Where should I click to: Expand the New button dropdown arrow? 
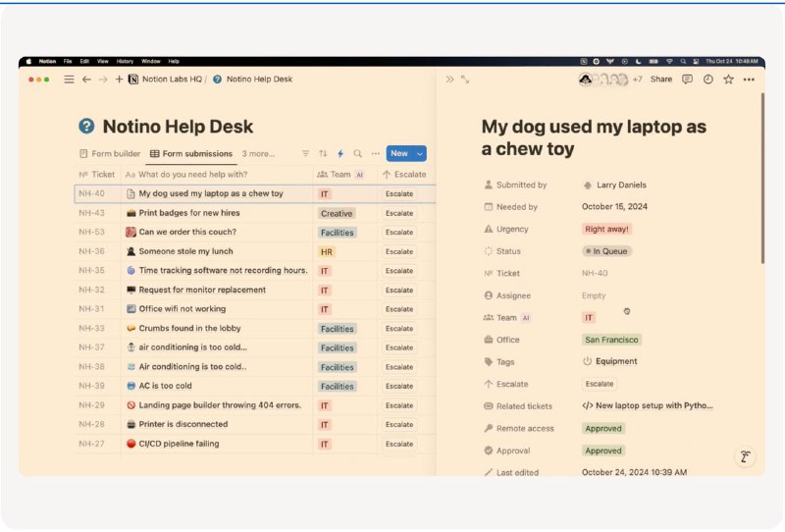point(420,154)
